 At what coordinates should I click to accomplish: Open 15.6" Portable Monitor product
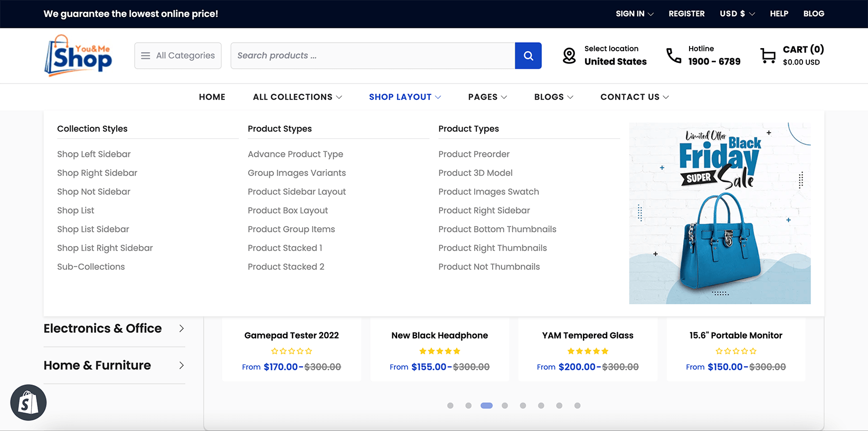click(736, 335)
